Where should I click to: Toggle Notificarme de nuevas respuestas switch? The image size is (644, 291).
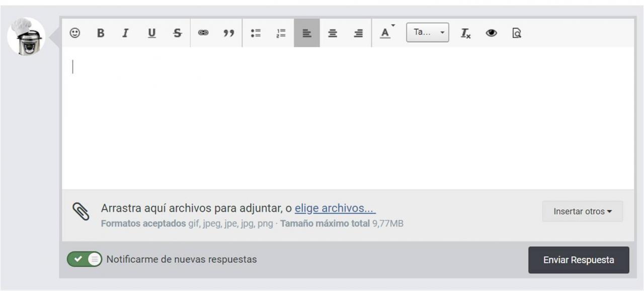coord(85,259)
